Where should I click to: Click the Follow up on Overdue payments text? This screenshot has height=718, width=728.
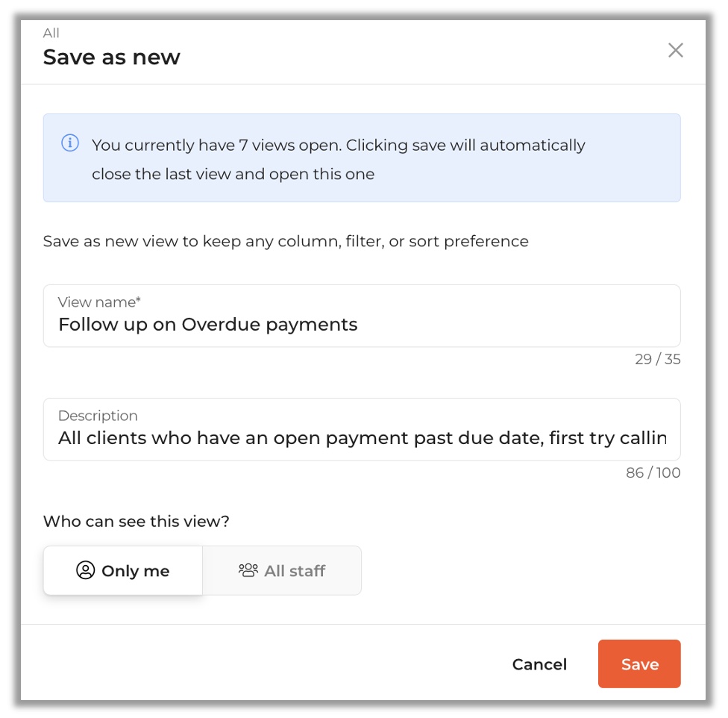tap(208, 325)
